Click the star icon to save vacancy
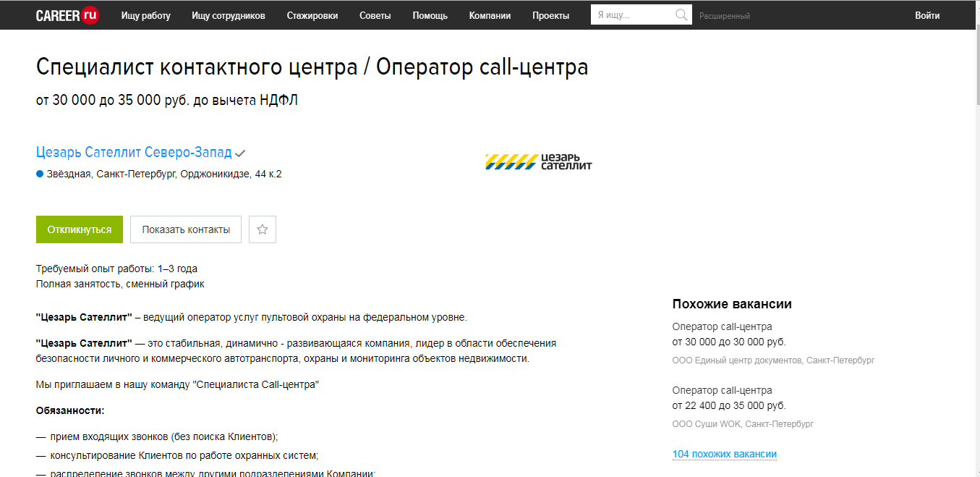 pos(262,229)
